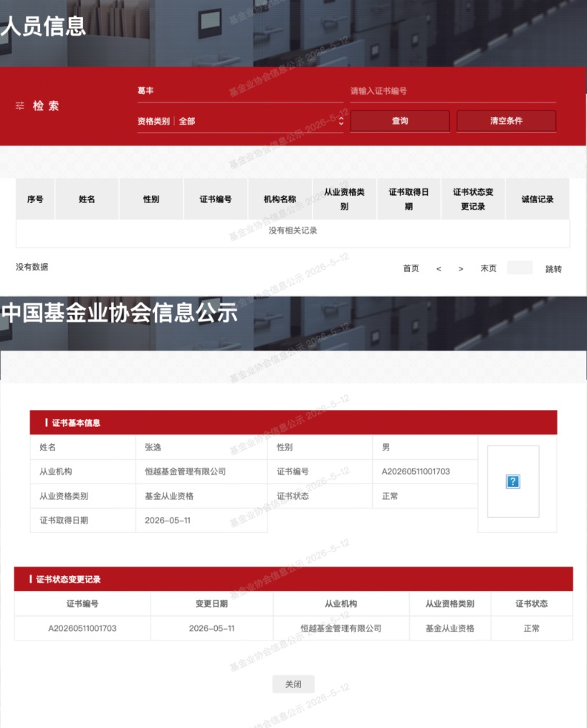
Task: Click the search filter sliders icon
Action: coord(19,106)
